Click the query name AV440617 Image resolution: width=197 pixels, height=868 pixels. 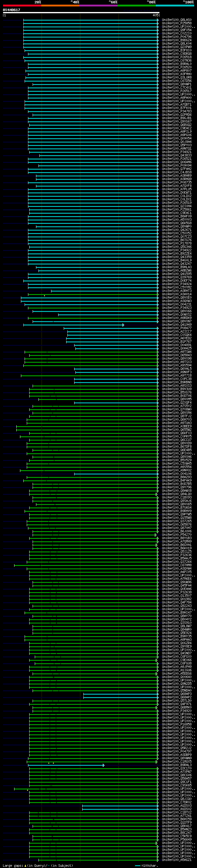pyautogui.click(x=11, y=10)
